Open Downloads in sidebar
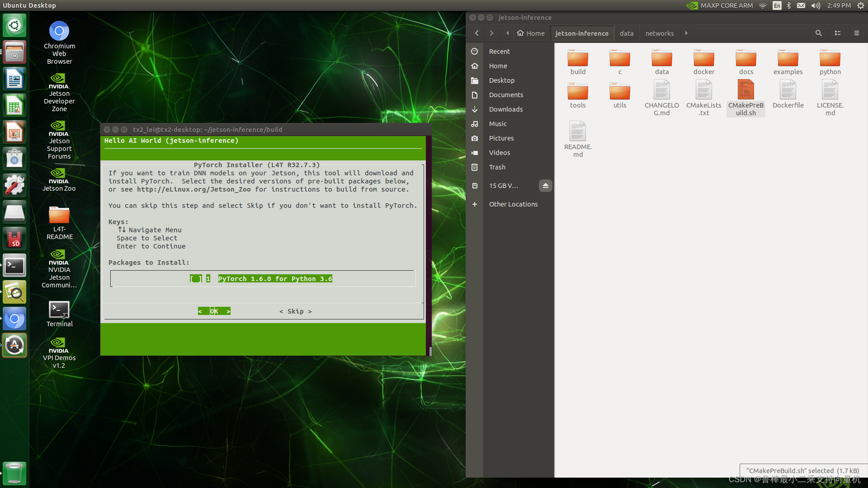This screenshot has height=488, width=868. [510, 109]
